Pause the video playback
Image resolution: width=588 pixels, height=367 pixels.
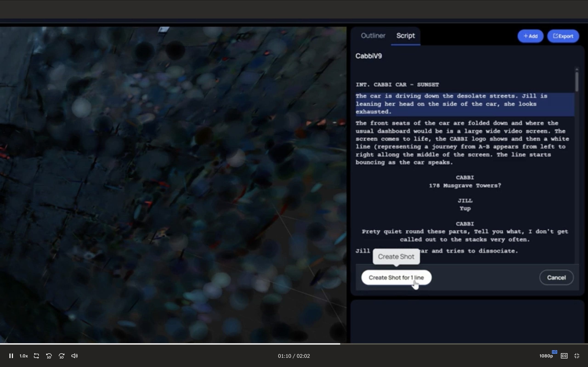(11, 356)
